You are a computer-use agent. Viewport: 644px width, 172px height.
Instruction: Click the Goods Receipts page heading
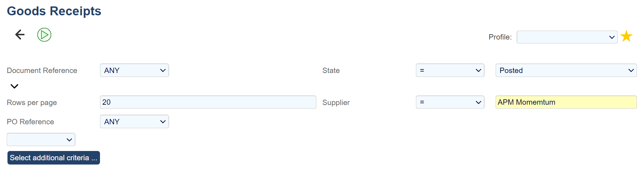click(x=54, y=11)
